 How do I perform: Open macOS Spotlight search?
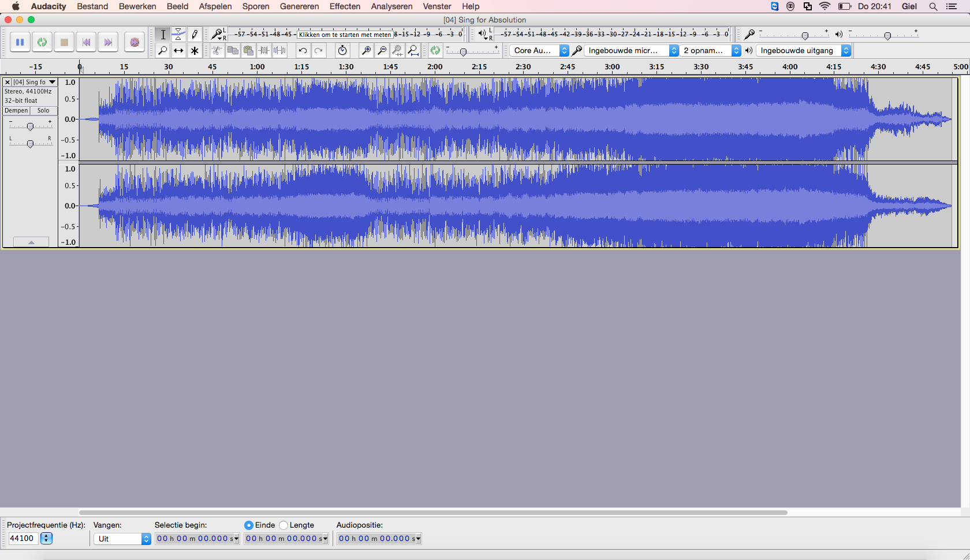click(933, 6)
